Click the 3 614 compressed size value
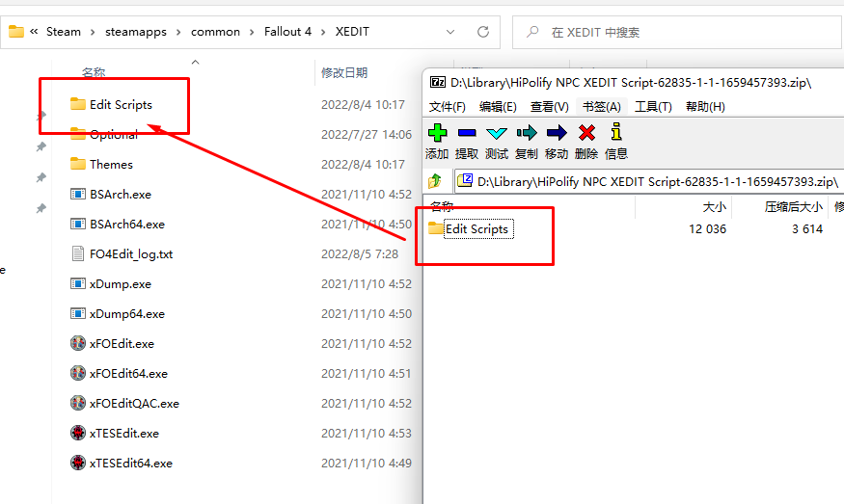This screenshot has height=504, width=844. click(x=806, y=229)
